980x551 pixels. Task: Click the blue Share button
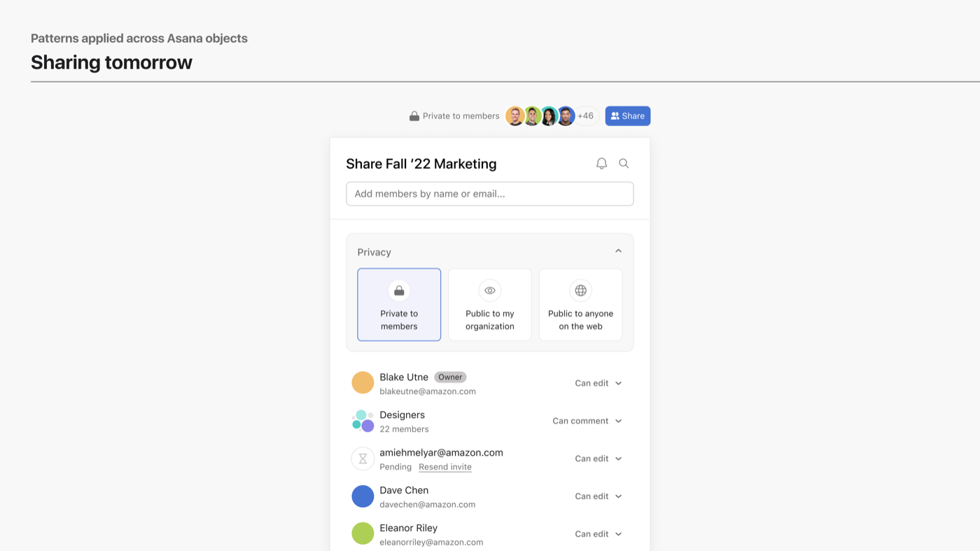point(628,116)
